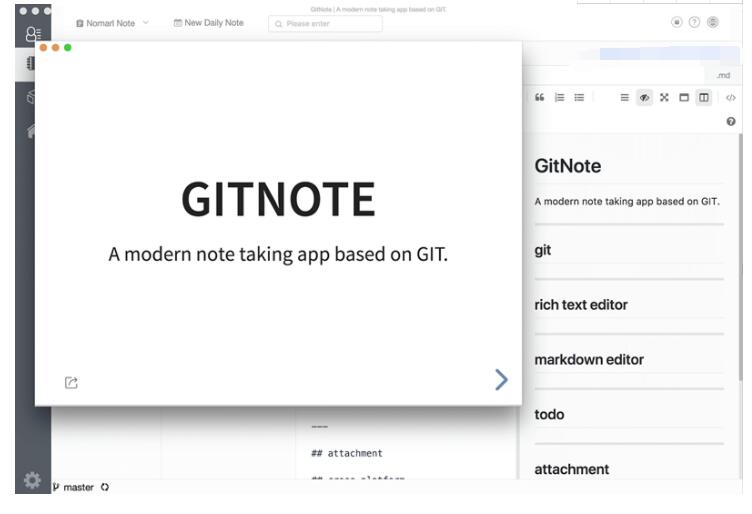Open the user profile icon in the sidebar
This screenshot has height=514, width=752.
33,34
